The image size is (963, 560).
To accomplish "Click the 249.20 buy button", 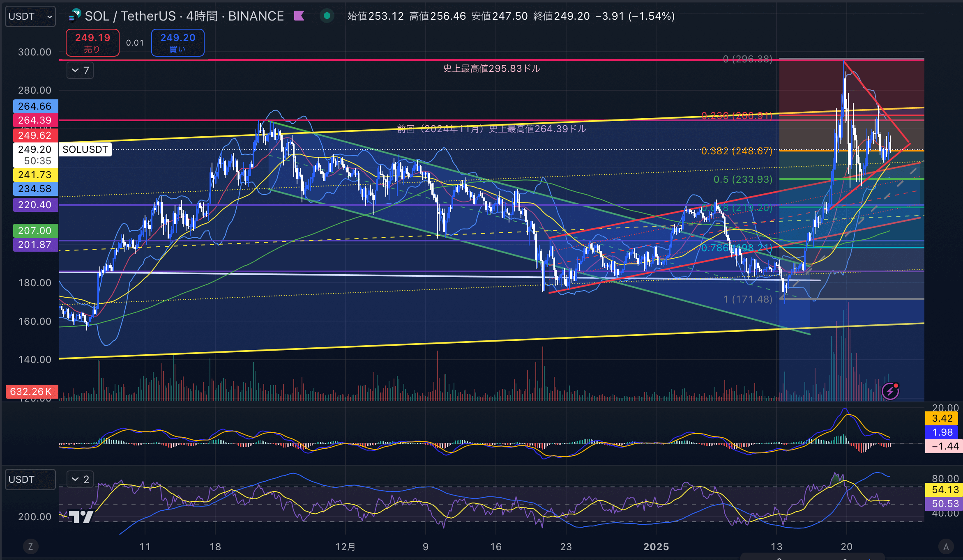I will click(x=178, y=43).
